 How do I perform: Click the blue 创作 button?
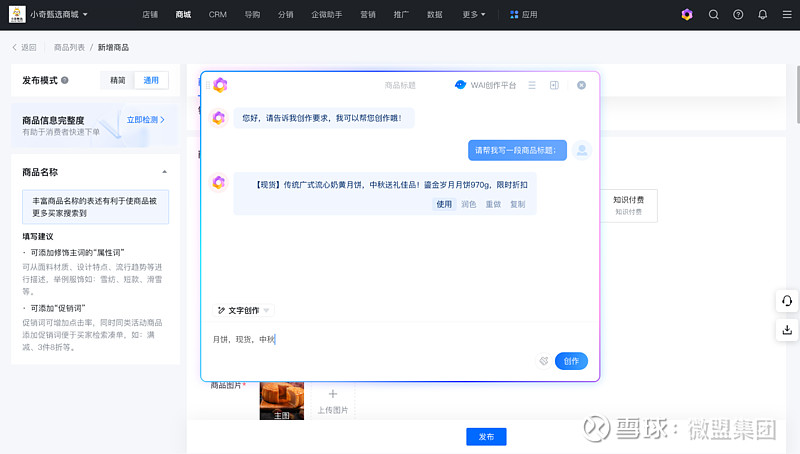pyautogui.click(x=571, y=361)
